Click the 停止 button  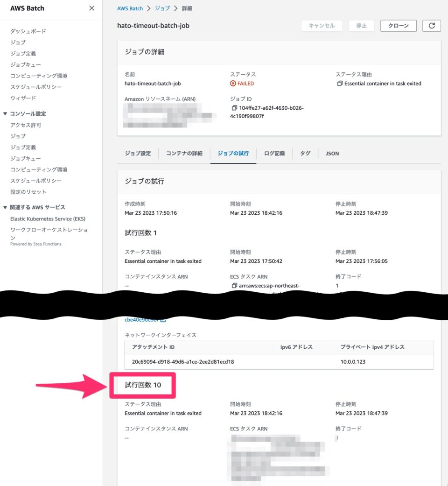click(x=361, y=26)
